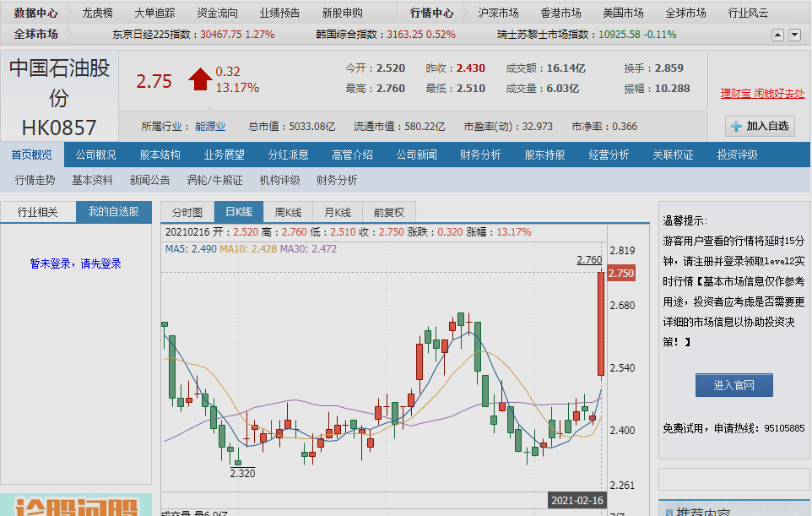
Task: Select the 投资评级 tab
Action: tap(738, 155)
